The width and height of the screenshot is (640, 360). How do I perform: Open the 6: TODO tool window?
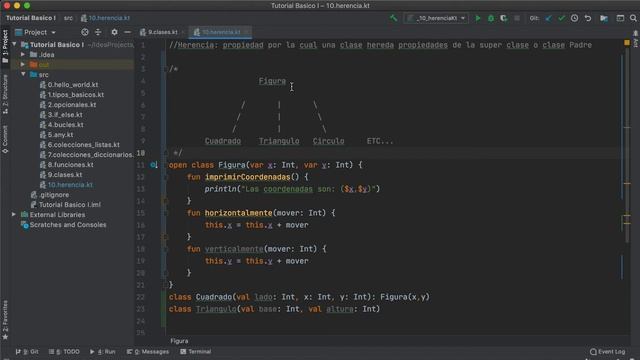(64, 351)
